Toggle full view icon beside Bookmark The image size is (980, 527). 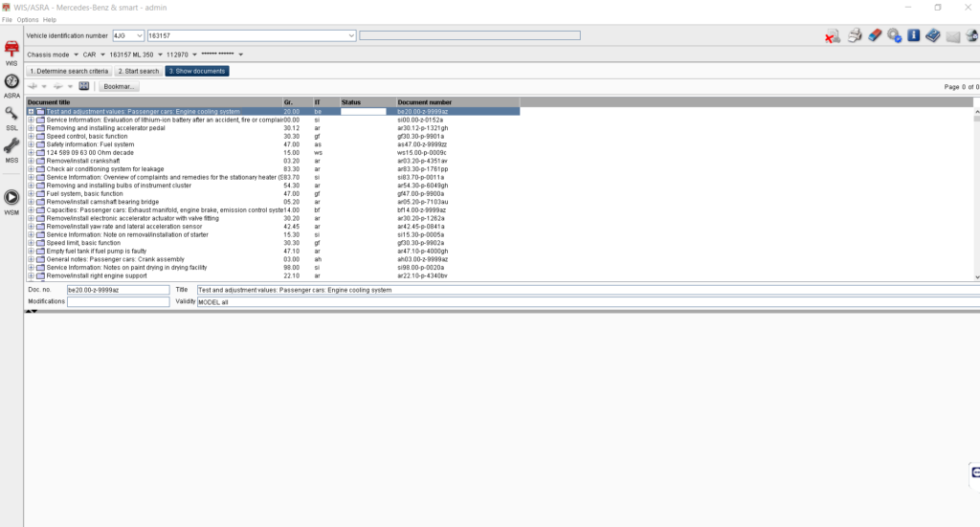pyautogui.click(x=84, y=86)
